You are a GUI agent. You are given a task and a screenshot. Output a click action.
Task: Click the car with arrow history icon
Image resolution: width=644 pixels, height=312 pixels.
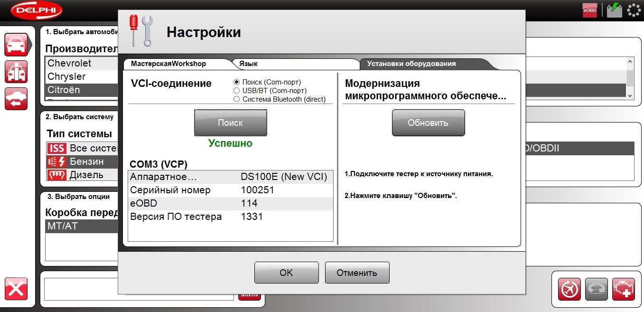[17, 99]
